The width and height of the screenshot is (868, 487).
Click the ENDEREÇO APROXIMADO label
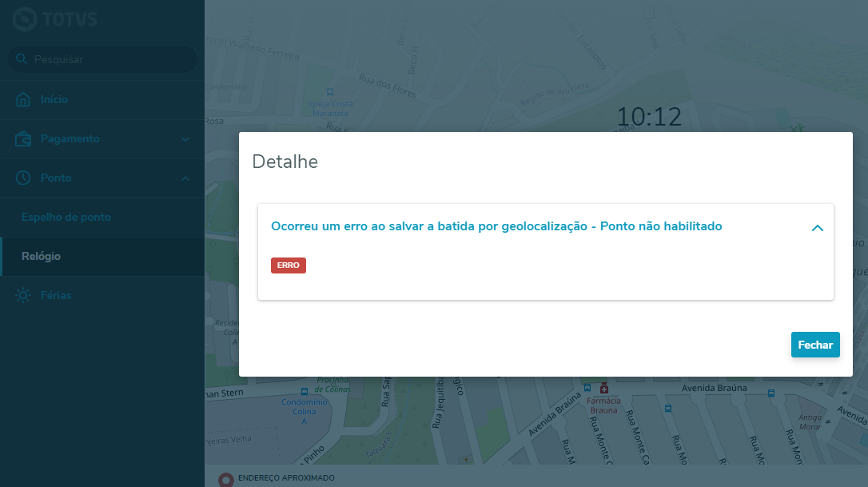pyautogui.click(x=286, y=477)
